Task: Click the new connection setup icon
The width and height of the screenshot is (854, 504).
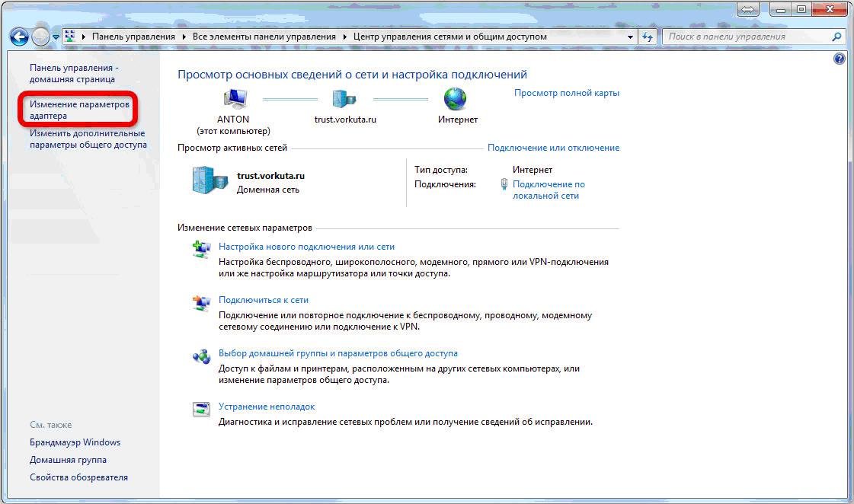Action: [202, 249]
